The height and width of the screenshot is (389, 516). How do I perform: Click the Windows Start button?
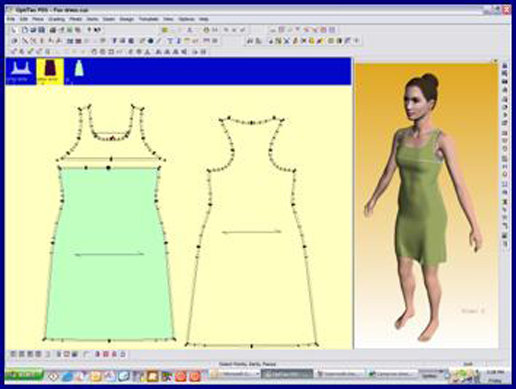pos(24,375)
